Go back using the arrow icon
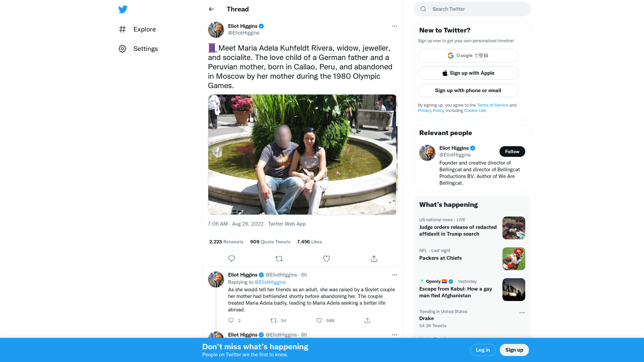The image size is (644, 362). pos(211,9)
